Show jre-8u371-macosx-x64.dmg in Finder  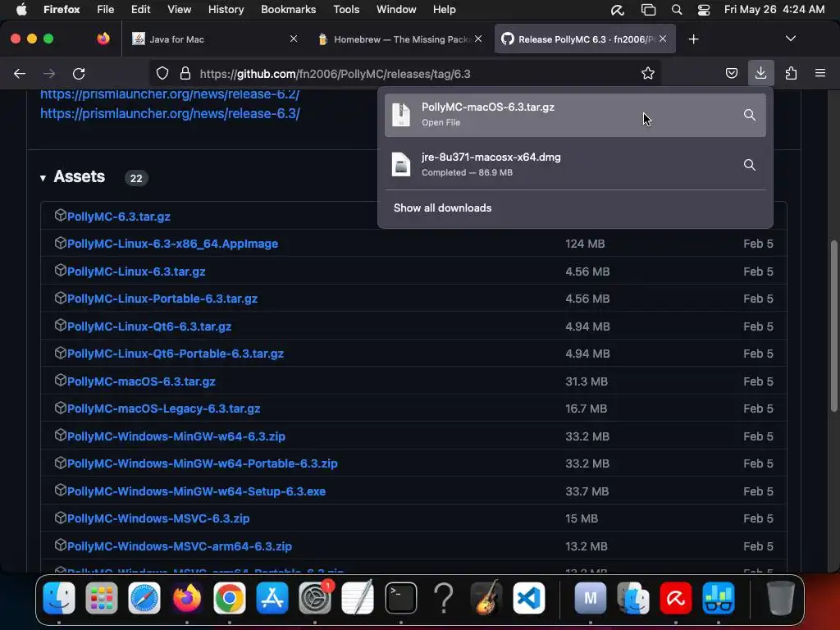coord(750,165)
